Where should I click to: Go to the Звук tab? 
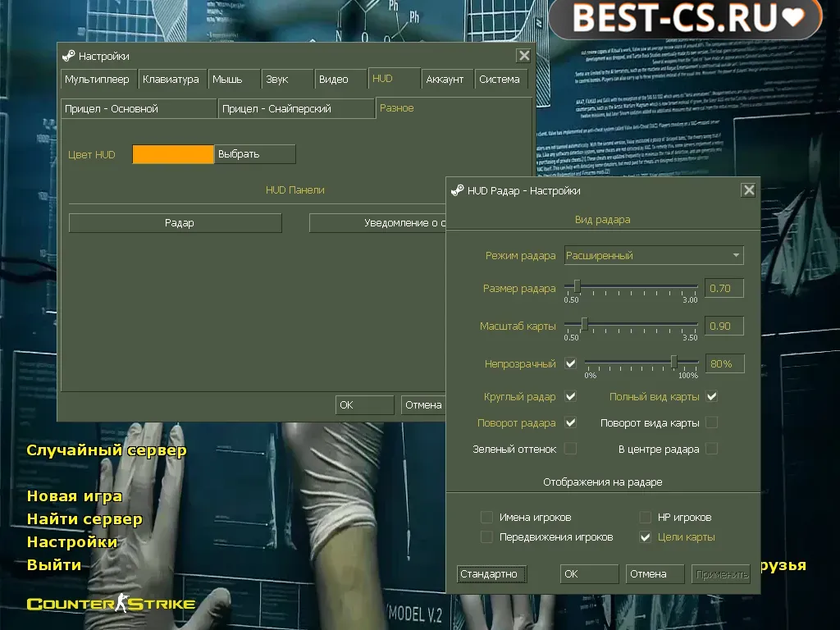[288, 80]
